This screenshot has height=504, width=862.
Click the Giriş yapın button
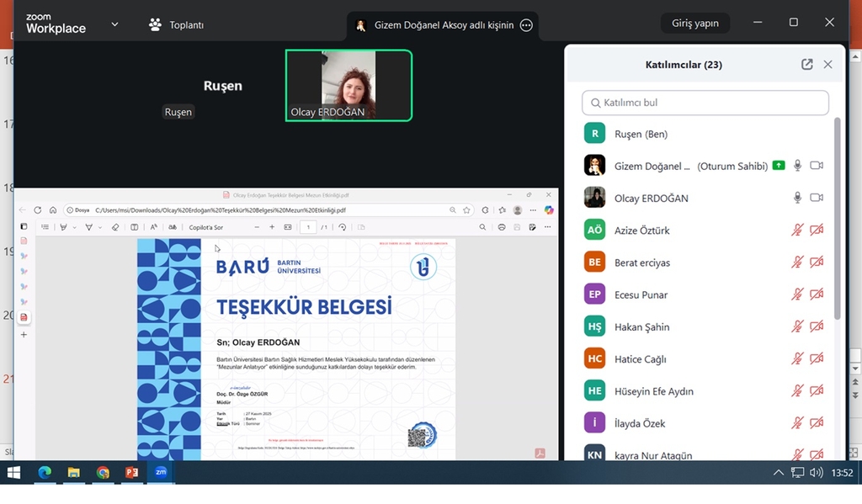[694, 24]
